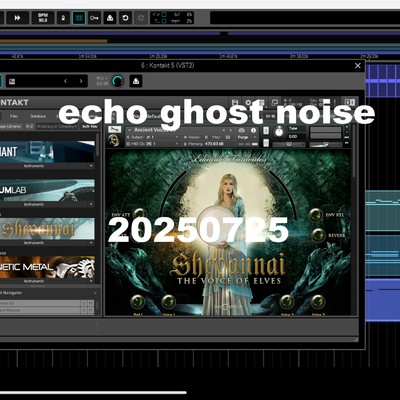Screen dimensions: 400x400
Task: Open the Database tab in Kontakt browser
Action: pos(38,116)
